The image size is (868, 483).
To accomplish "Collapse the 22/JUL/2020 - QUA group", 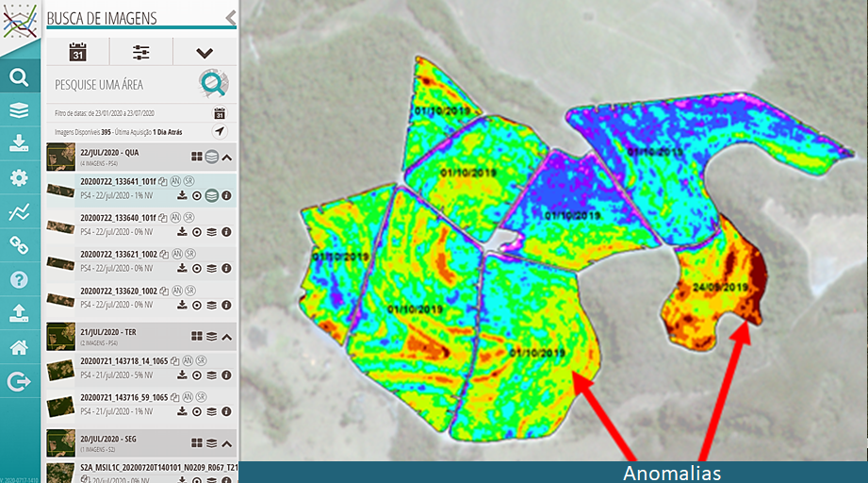I will click(226, 157).
